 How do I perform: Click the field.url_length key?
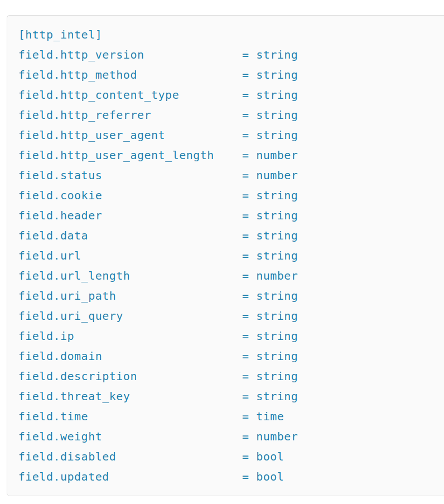(74, 276)
